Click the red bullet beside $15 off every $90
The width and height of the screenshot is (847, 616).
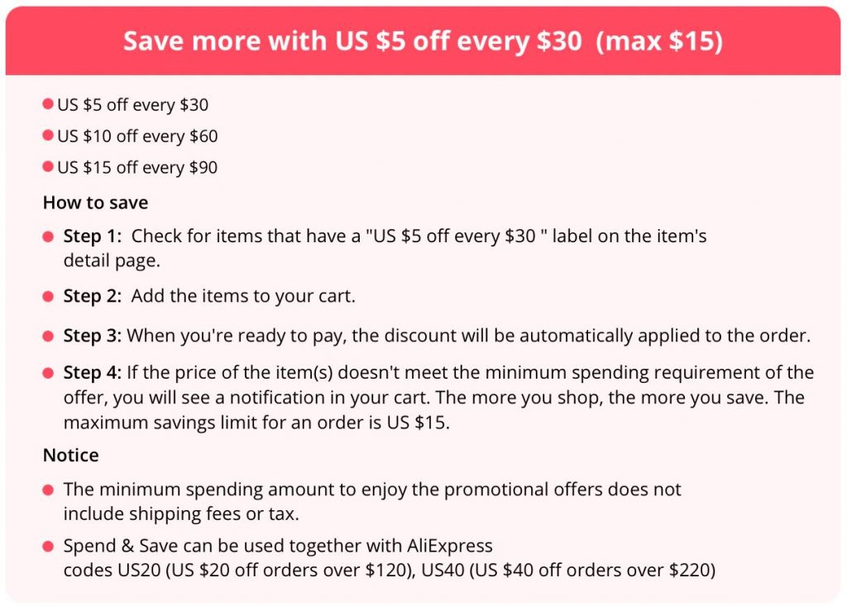coord(48,166)
